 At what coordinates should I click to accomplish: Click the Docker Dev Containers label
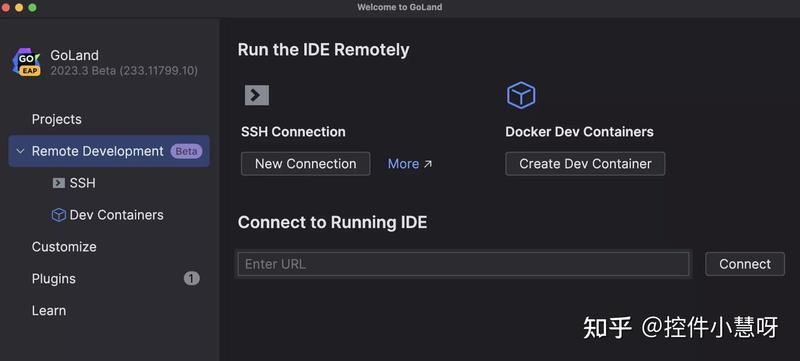tap(579, 132)
